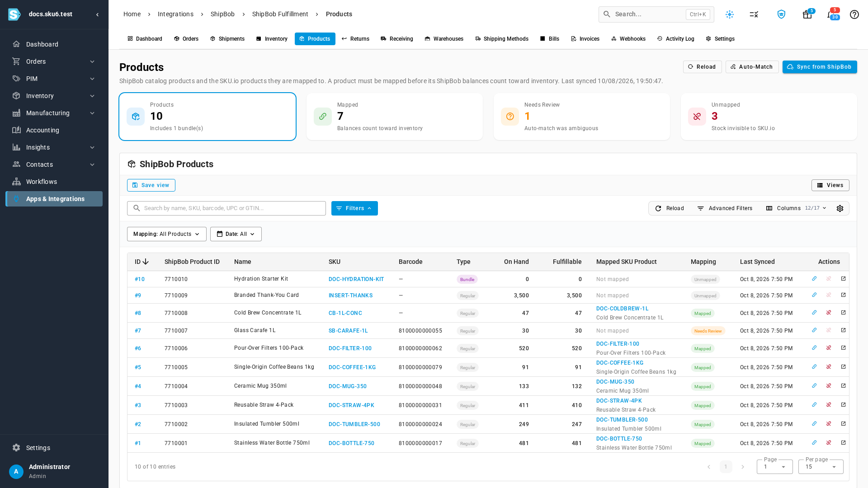This screenshot has height=488, width=868.
Task: Expand PIM sidebar menu
Action: tap(54, 79)
